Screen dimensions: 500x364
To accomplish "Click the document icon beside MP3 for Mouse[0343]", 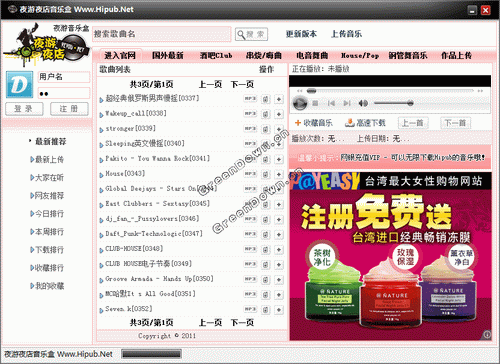I will tap(266, 175).
